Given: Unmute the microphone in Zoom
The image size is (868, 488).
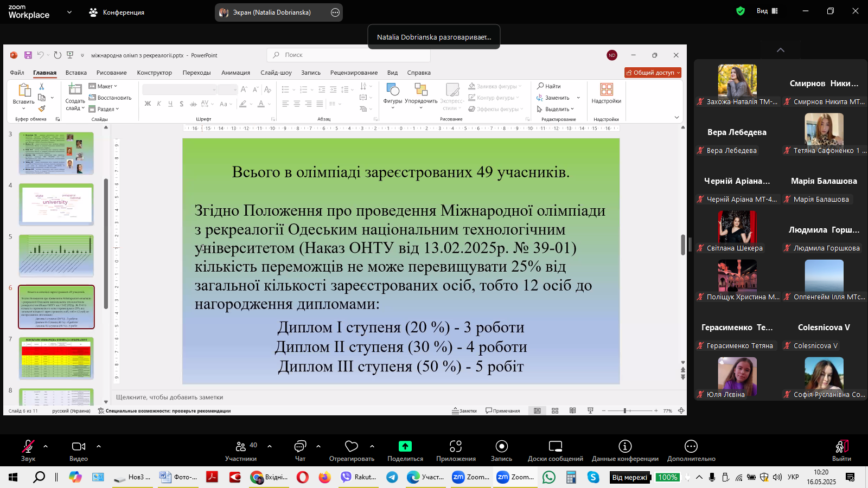Looking at the screenshot, I should (28, 446).
